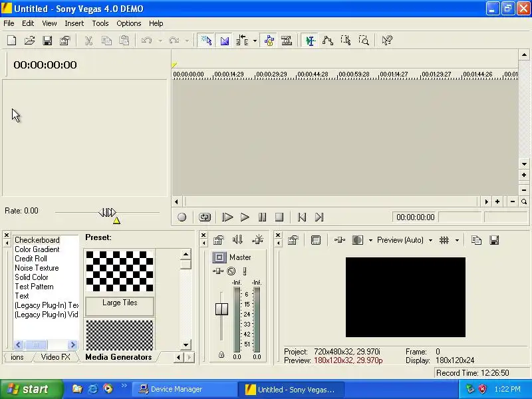
Task: Click Save Snapshot to File icon
Action: 494,240
